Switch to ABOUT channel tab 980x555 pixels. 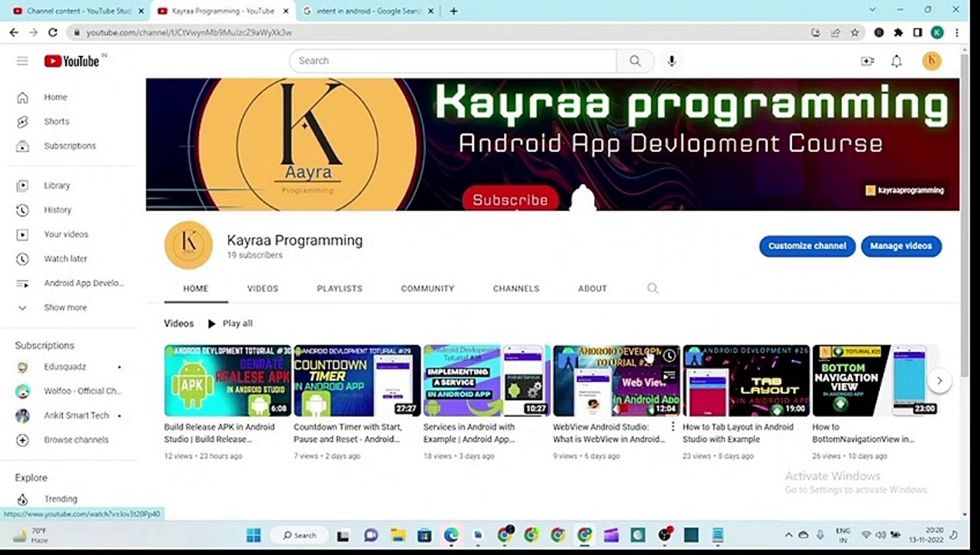(592, 288)
